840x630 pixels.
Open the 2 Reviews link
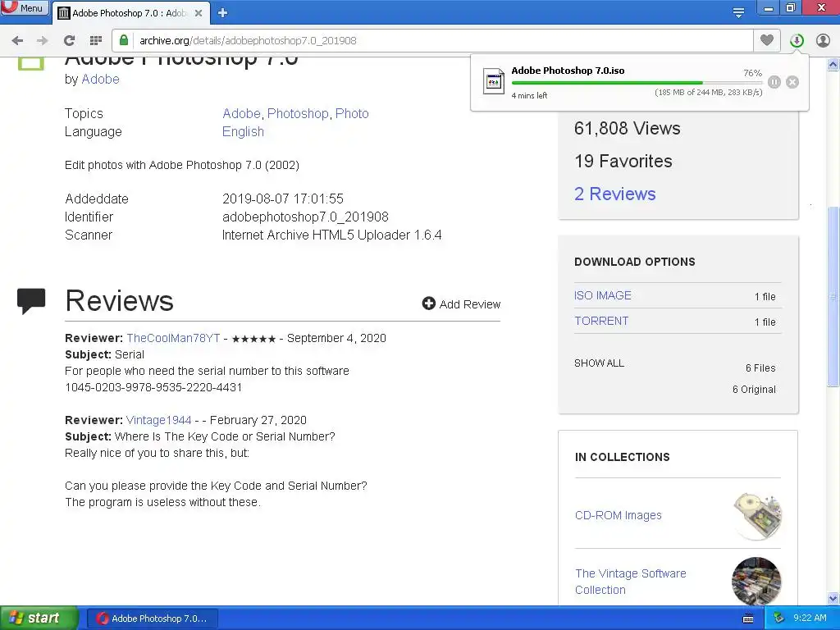615,194
